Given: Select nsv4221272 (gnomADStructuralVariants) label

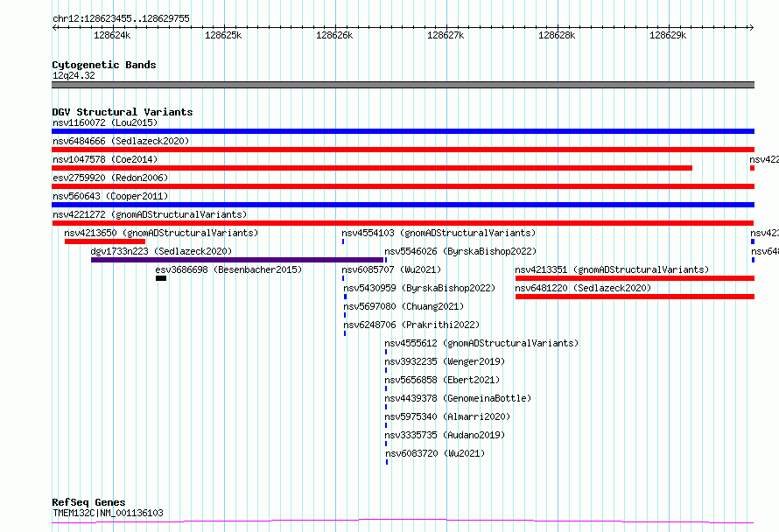Looking at the screenshot, I should [150, 214].
